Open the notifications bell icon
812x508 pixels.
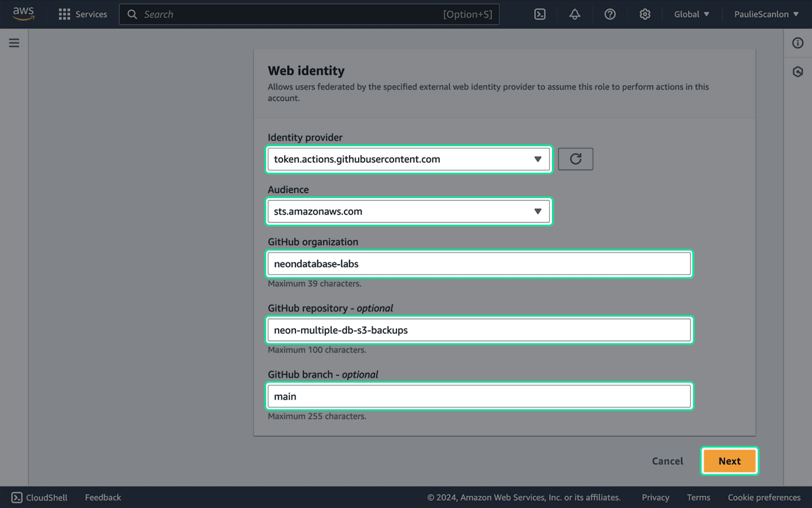(574, 14)
